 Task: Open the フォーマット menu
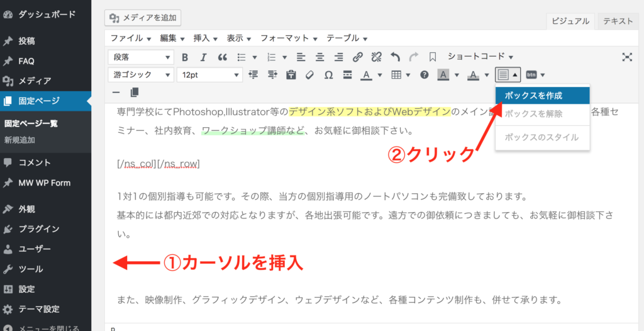(289, 38)
